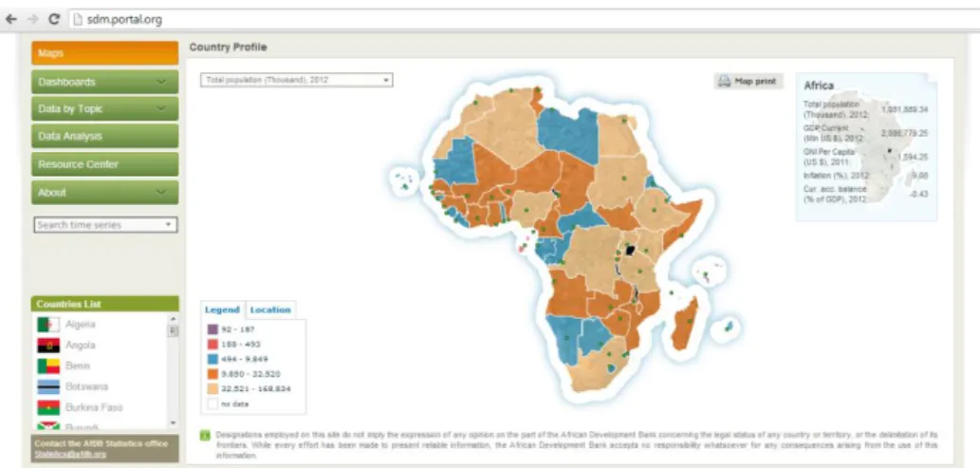
Task: Click Madagascar on the Africa map
Action: point(684,324)
